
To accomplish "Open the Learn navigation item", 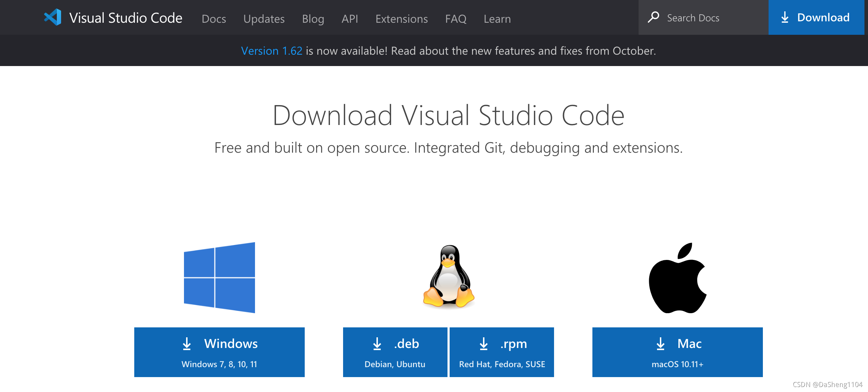I will (497, 18).
